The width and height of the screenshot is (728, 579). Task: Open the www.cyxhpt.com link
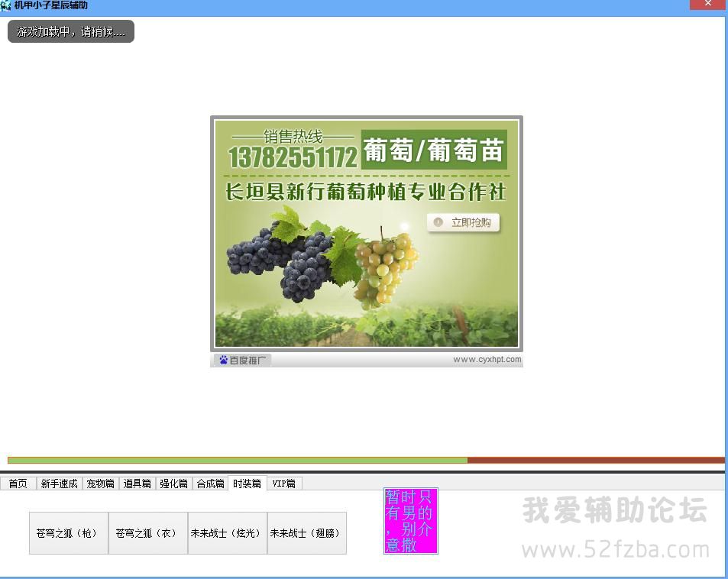click(487, 360)
